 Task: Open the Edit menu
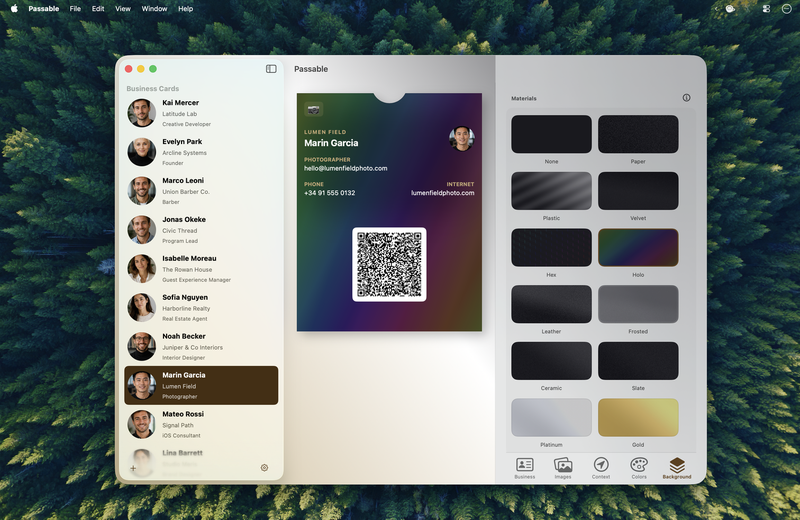(x=98, y=9)
